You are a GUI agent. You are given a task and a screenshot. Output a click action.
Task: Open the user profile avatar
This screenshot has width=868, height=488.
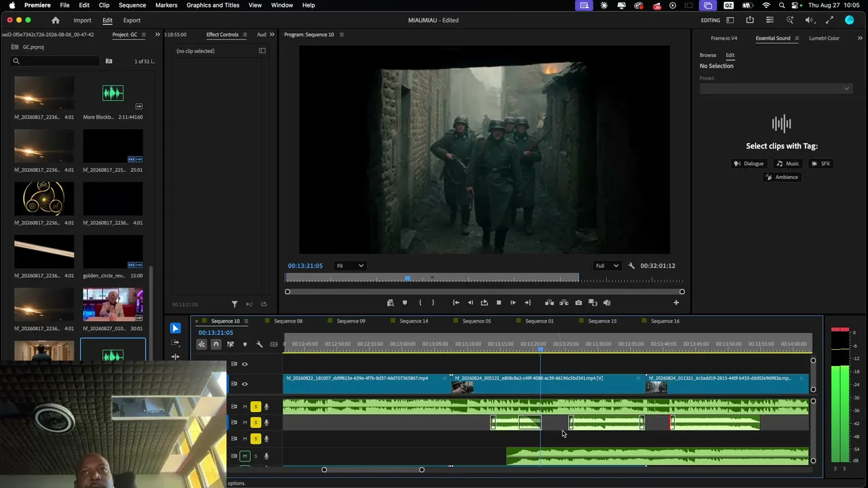tap(849, 20)
